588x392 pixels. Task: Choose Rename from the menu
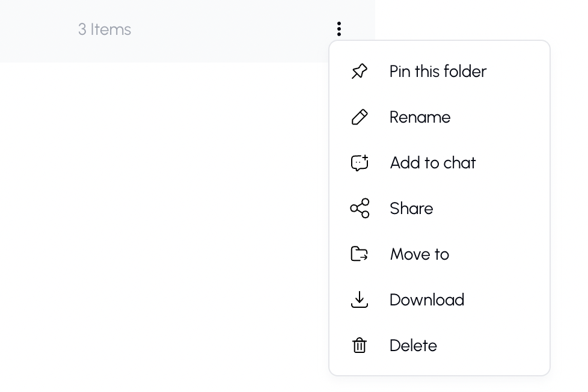pos(420,117)
